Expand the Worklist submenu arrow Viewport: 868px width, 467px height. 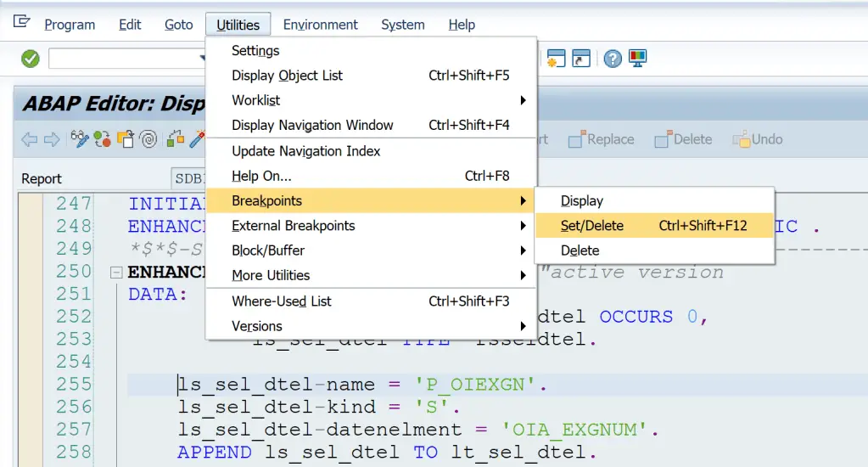pos(523,100)
